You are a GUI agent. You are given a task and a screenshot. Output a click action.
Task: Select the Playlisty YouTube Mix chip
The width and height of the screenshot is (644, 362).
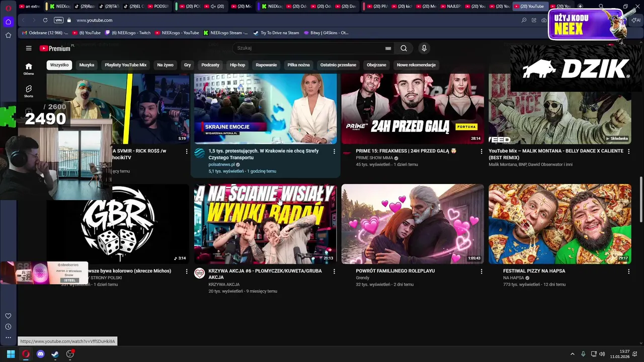point(125,65)
